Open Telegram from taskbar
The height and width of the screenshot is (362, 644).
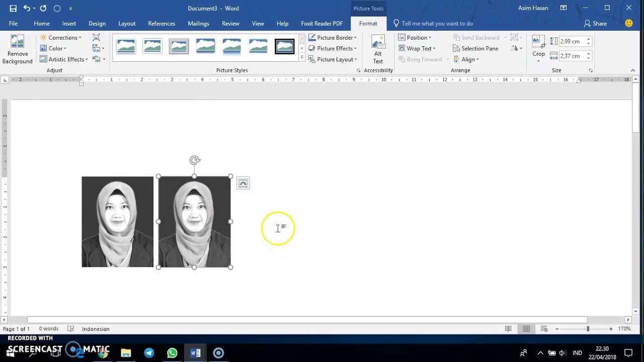pyautogui.click(x=149, y=353)
